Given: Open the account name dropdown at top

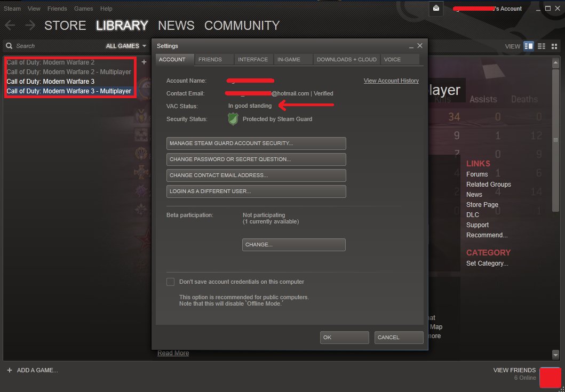Looking at the screenshot, I should (487, 9).
